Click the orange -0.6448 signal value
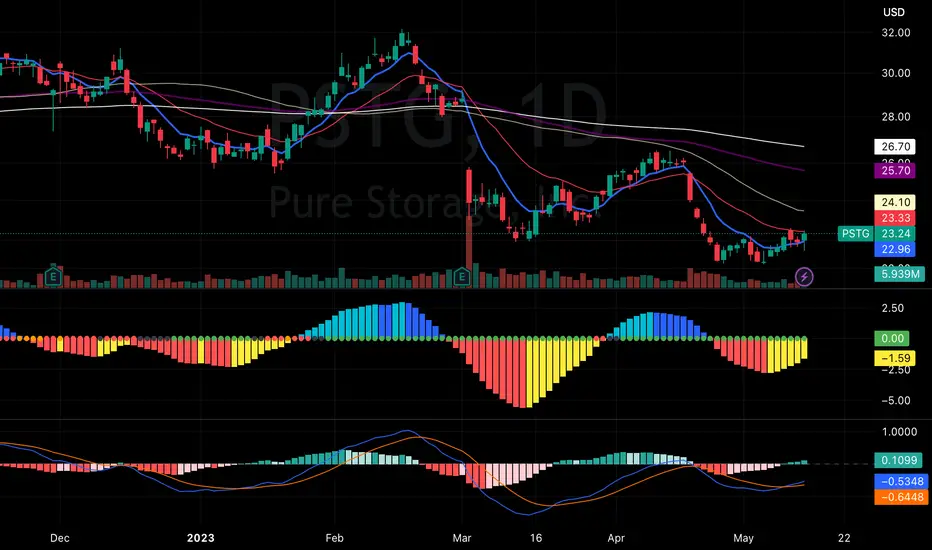This screenshot has height=550, width=932. pyautogui.click(x=901, y=497)
